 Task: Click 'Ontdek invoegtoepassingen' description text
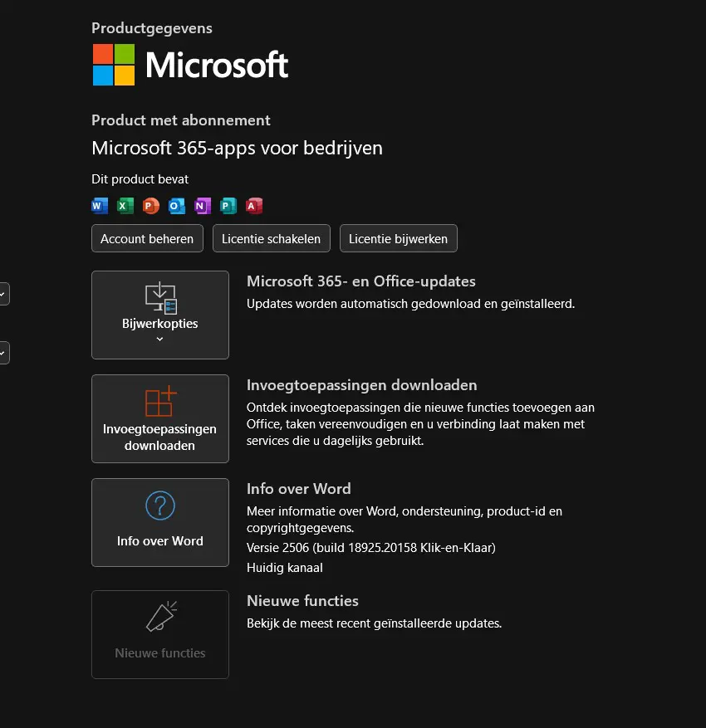[420, 424]
